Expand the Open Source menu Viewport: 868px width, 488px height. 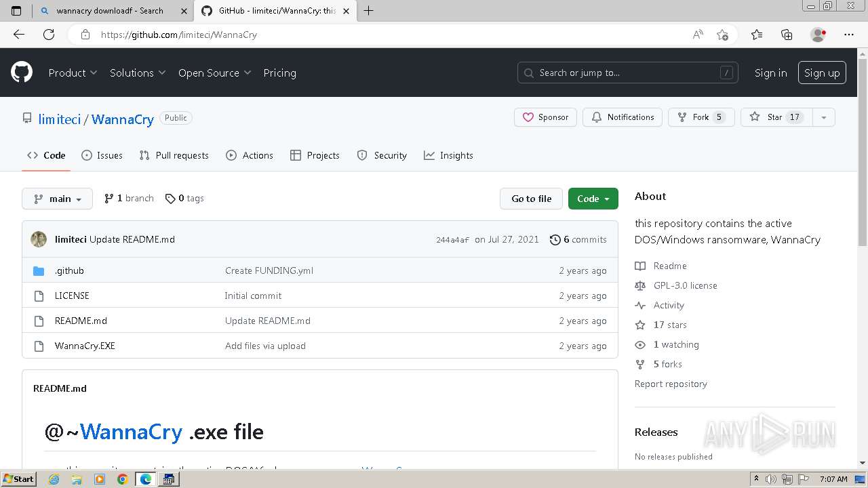click(x=214, y=73)
